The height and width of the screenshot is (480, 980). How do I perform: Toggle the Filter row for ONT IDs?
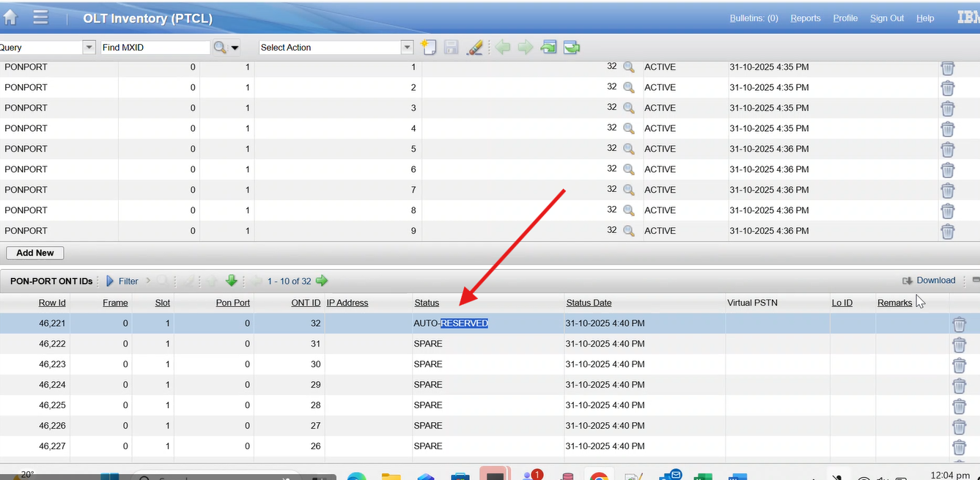click(x=122, y=281)
